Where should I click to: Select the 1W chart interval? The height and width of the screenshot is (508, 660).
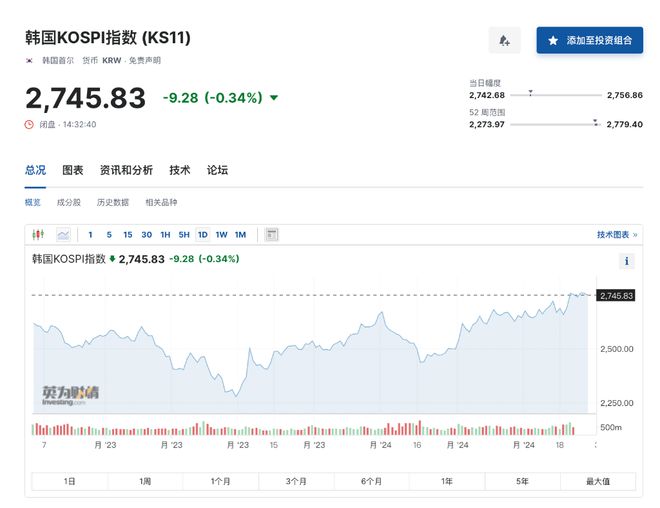click(x=221, y=235)
